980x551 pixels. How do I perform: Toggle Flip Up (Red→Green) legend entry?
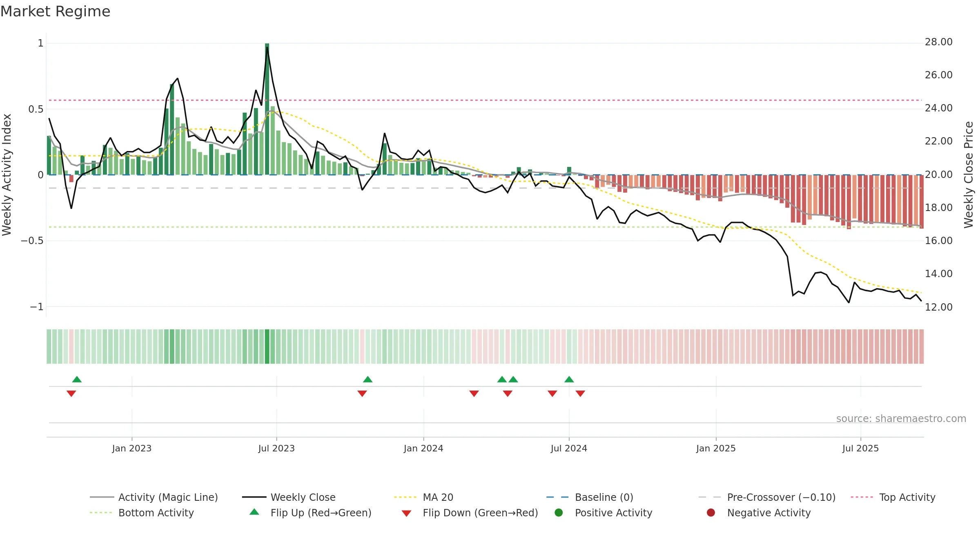[x=310, y=513]
